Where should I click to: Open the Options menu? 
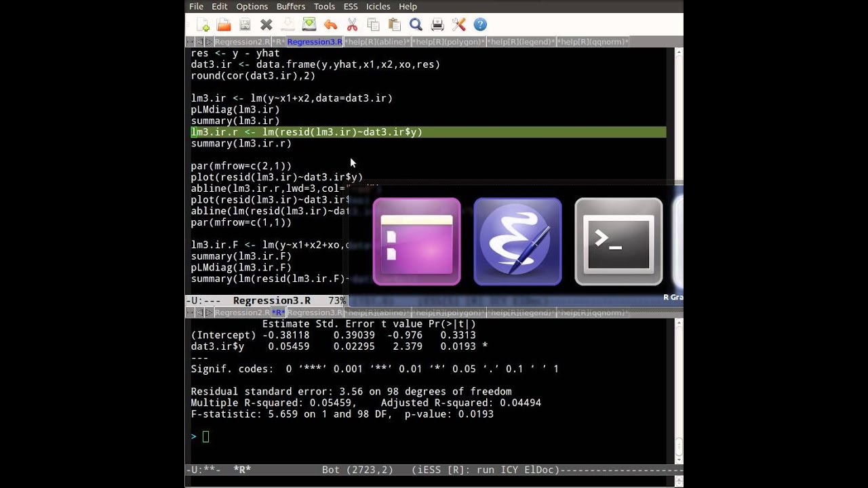252,6
